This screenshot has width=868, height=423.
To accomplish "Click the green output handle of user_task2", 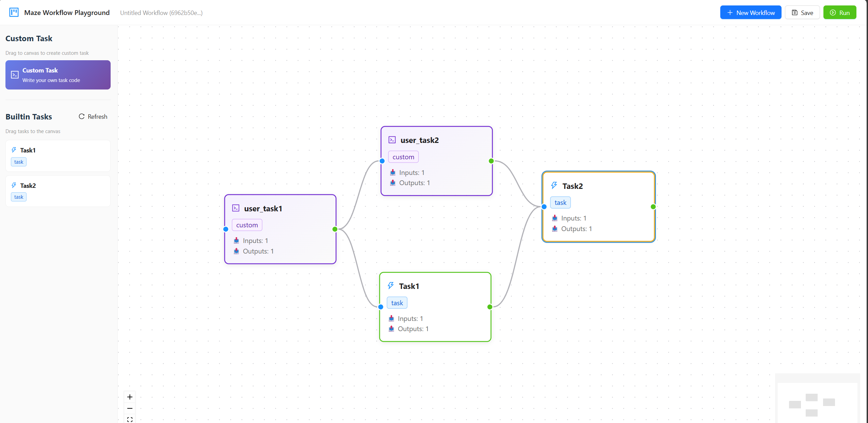I will tap(491, 161).
